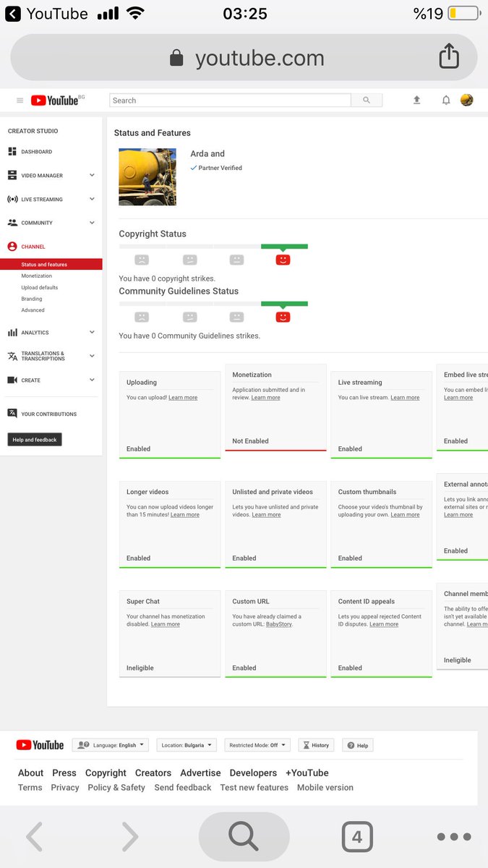Click the Mobile version footer link
Image resolution: width=488 pixels, height=868 pixels.
[325, 788]
